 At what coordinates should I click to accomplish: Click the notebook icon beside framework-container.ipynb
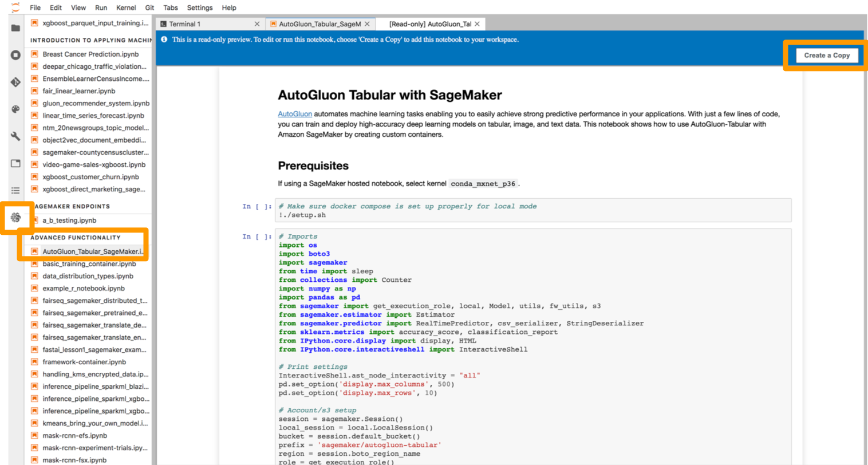(x=34, y=362)
